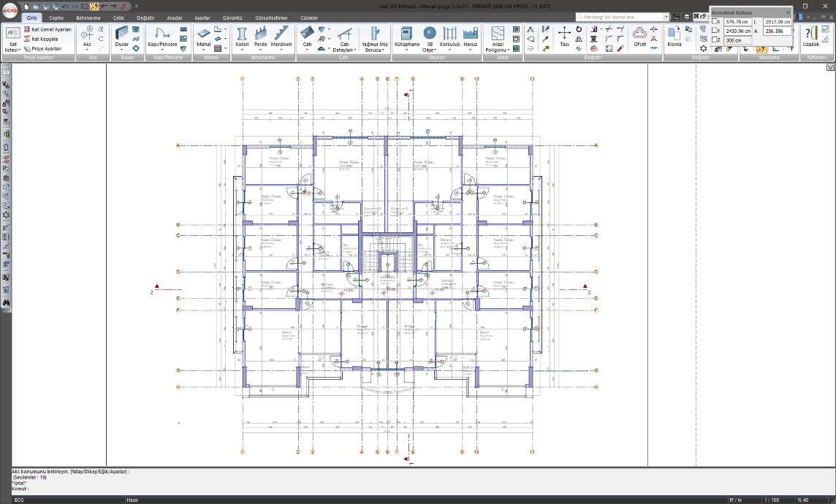Expand the Arazi Poligonu dropdown
Viewport: 836px width, 504px height.
tap(498, 47)
